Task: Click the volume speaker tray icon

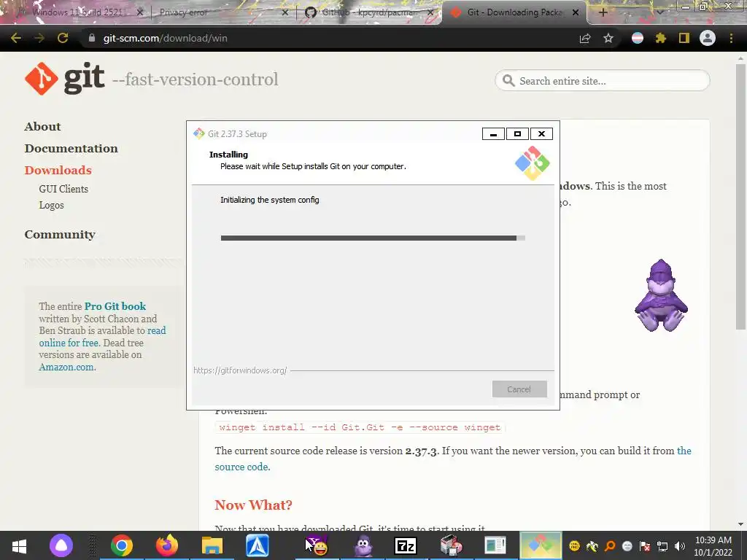Action: click(680, 546)
